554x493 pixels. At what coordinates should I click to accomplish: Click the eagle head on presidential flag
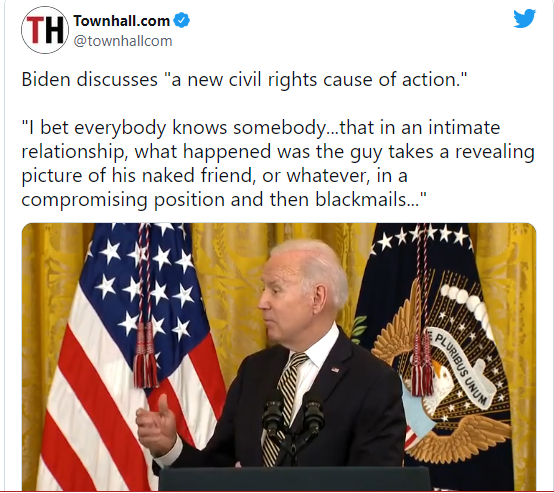pos(441,375)
